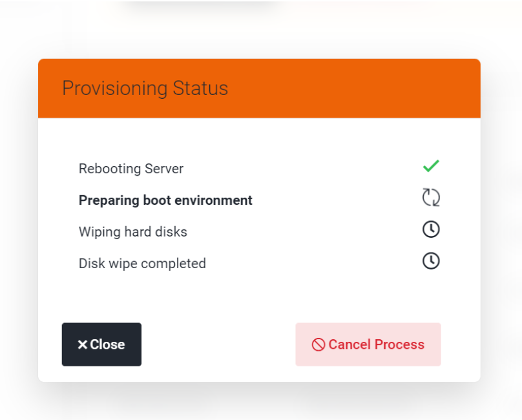Click the red Cancel Process text label
The width and height of the screenshot is (522, 420).
tap(377, 344)
